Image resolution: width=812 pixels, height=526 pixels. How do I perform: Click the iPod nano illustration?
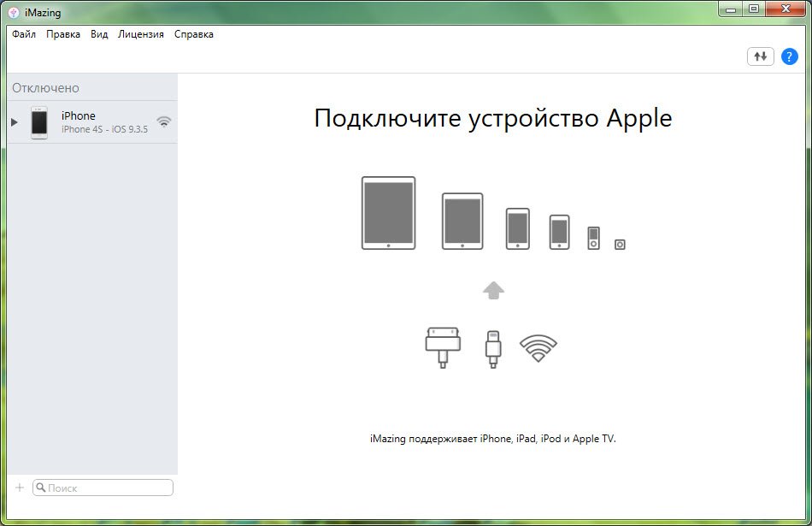point(593,238)
